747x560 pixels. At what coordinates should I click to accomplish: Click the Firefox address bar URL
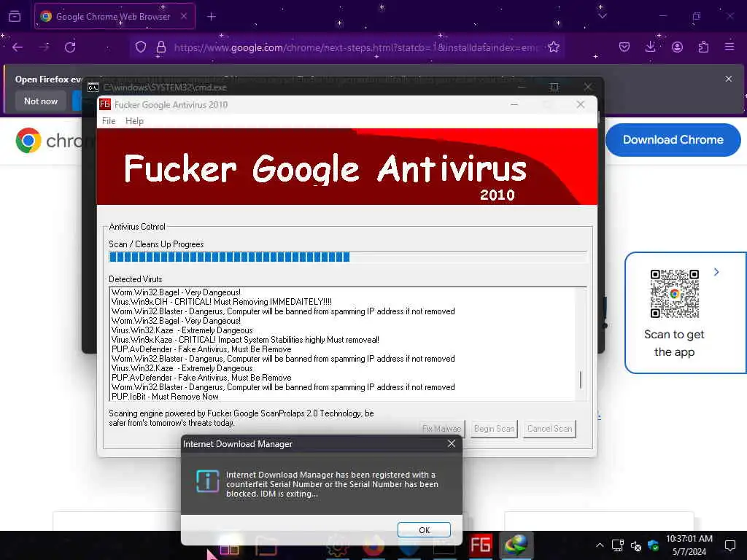pyautogui.click(x=355, y=47)
